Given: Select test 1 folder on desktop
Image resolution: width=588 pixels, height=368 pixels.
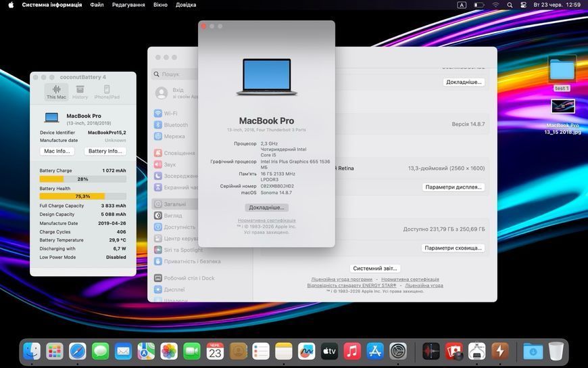Looking at the screenshot, I should [562, 74].
